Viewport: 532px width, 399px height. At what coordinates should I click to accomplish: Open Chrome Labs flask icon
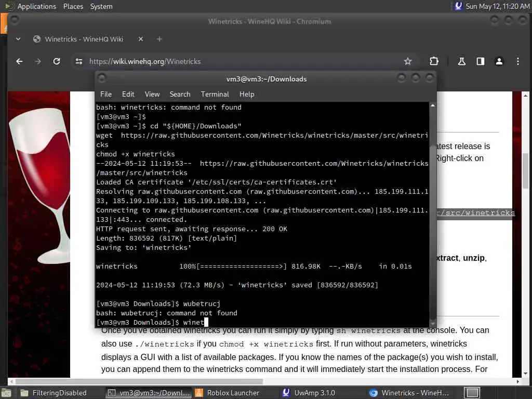pyautogui.click(x=461, y=61)
